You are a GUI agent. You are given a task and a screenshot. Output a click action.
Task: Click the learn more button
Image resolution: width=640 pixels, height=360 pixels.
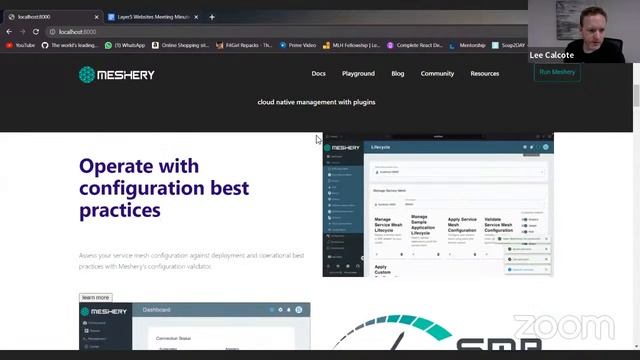click(x=96, y=297)
